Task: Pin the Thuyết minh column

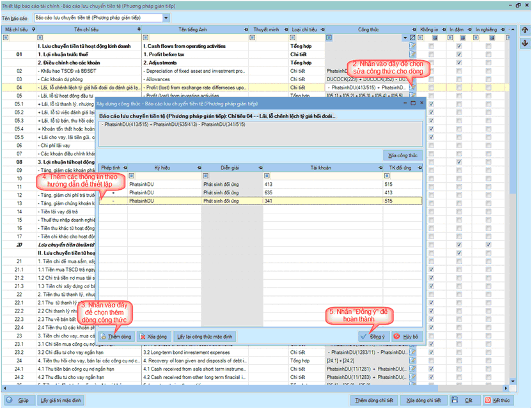Action: (286, 29)
